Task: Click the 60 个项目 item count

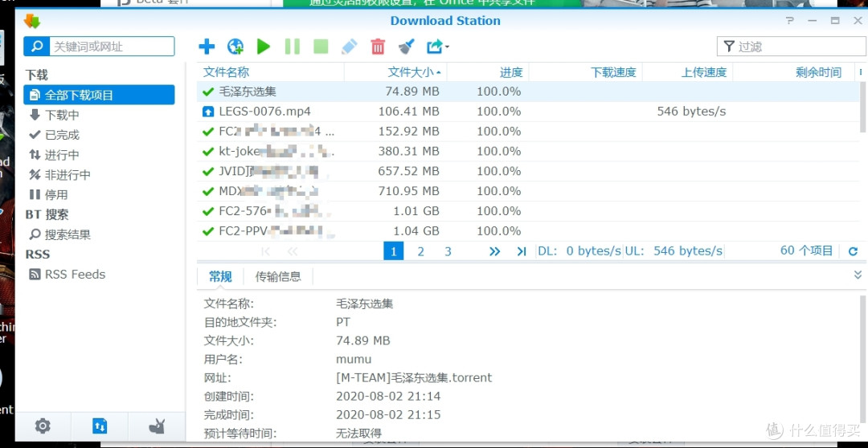Action: point(807,250)
